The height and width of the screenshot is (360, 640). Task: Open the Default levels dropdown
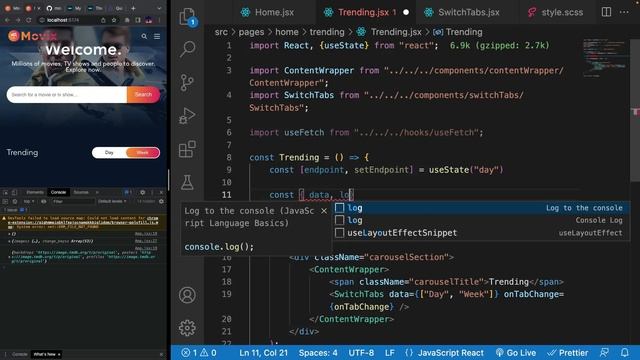112,201
